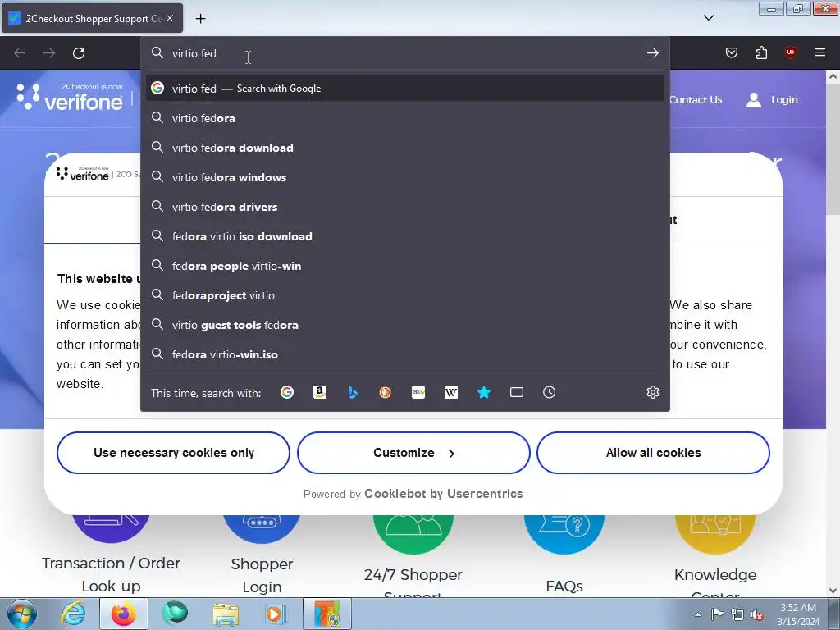Viewport: 840px width, 630px height.
Task: Open the uBlock Origin extension icon
Action: click(x=790, y=52)
